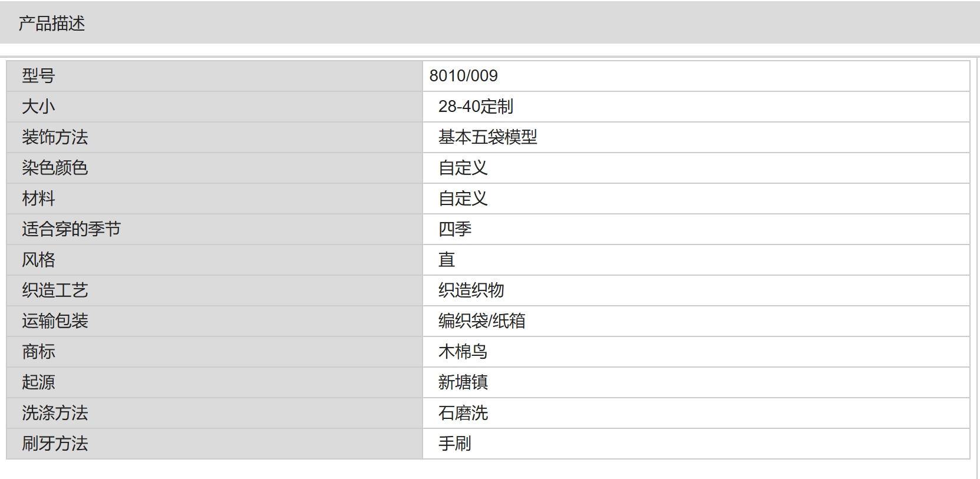Click the 适合穿的季节 label
Viewport: 980px width, 479px height.
(x=71, y=229)
